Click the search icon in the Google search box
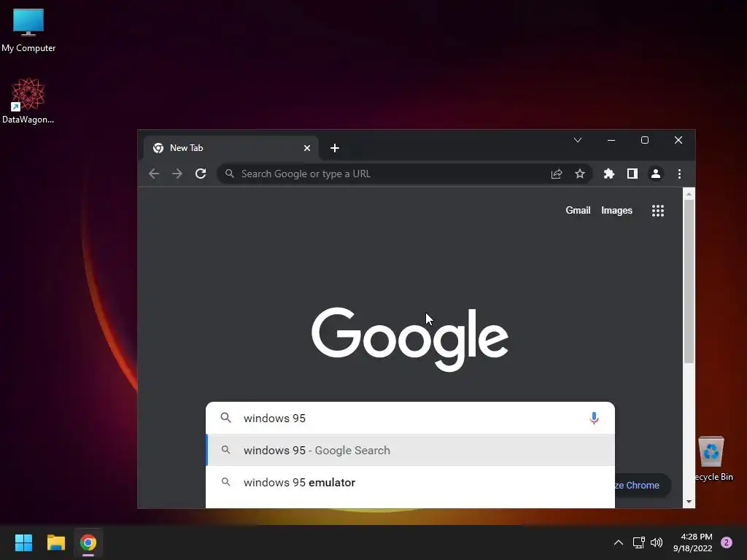Viewport: 747px width, 560px height. (226, 418)
